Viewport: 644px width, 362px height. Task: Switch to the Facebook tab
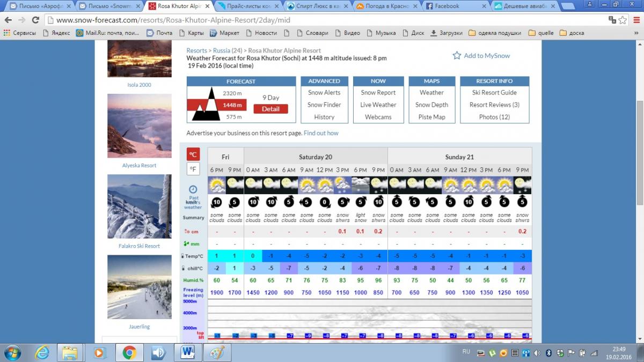(x=455, y=6)
